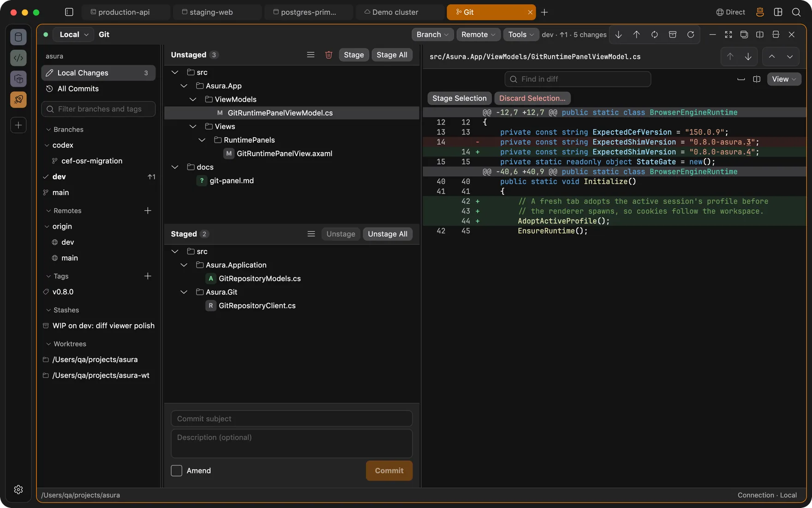Add a new tag with plus icon
This screenshot has height=508, width=812.
(148, 276)
